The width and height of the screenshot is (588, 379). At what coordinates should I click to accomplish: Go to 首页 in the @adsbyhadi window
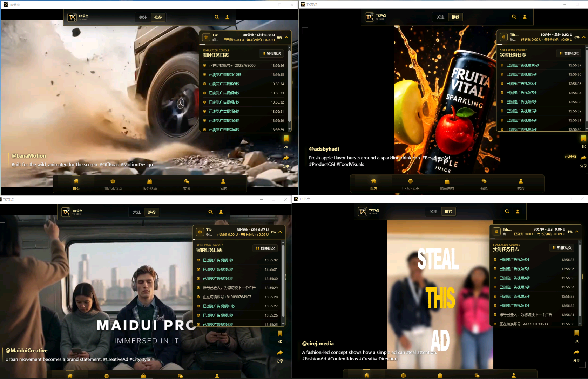[x=373, y=184]
